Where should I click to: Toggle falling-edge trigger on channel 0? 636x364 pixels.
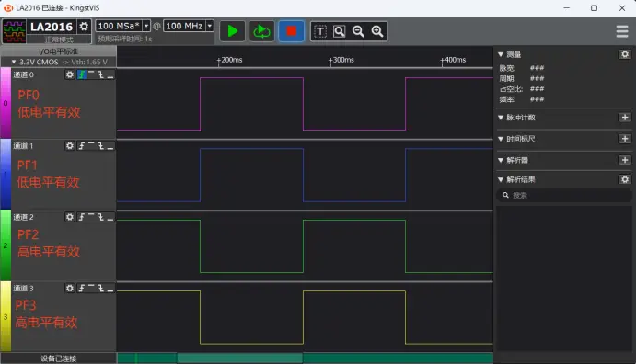(x=100, y=74)
